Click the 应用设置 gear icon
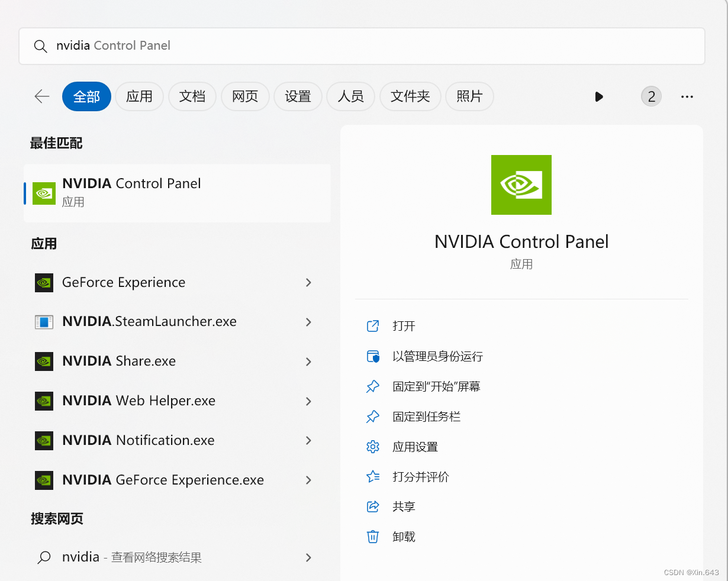The image size is (728, 581). click(x=373, y=447)
